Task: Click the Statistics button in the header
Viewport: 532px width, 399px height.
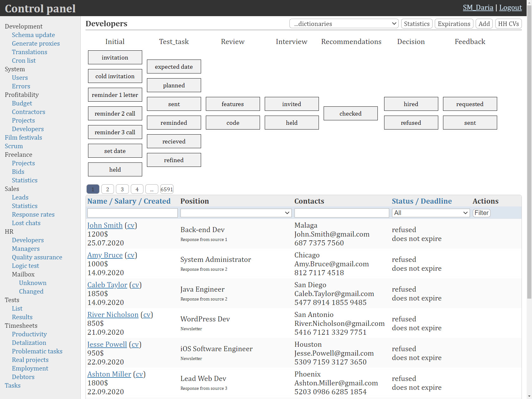Action: pyautogui.click(x=416, y=24)
